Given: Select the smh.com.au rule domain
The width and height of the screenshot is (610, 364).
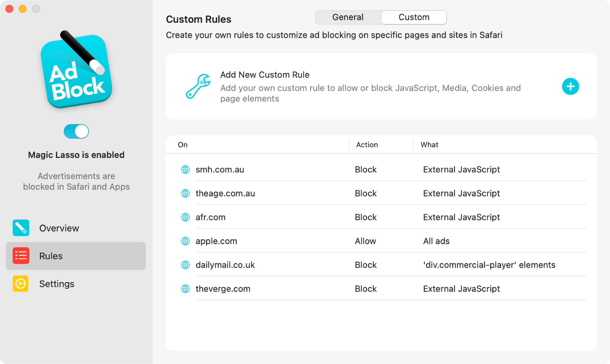Looking at the screenshot, I should [x=220, y=169].
